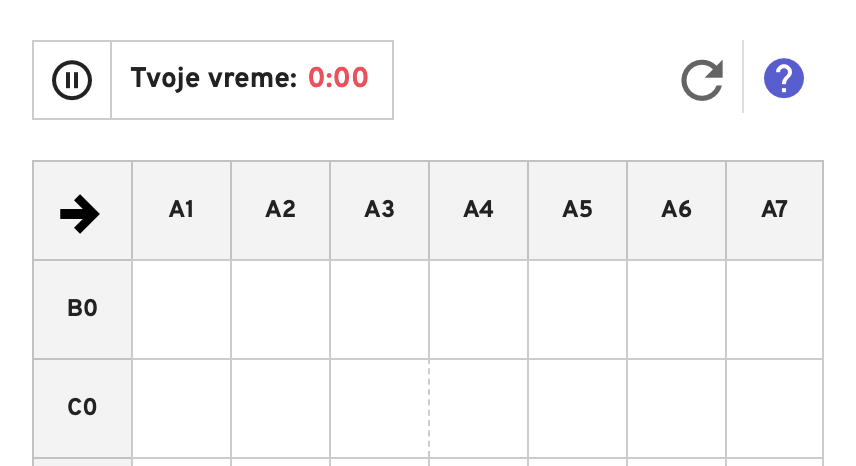
Task: Select the C0 row header
Action: [x=82, y=408]
